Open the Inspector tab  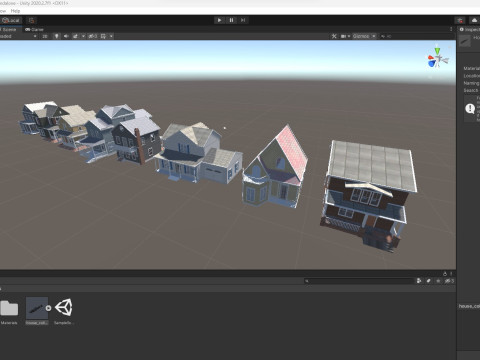(469, 29)
